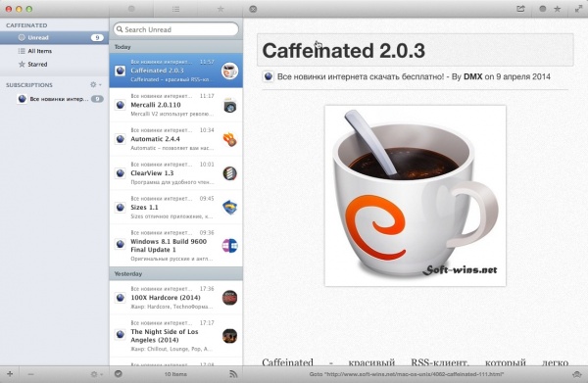
Task: Open the Mercalli 2.0.110 article
Action: click(x=175, y=105)
